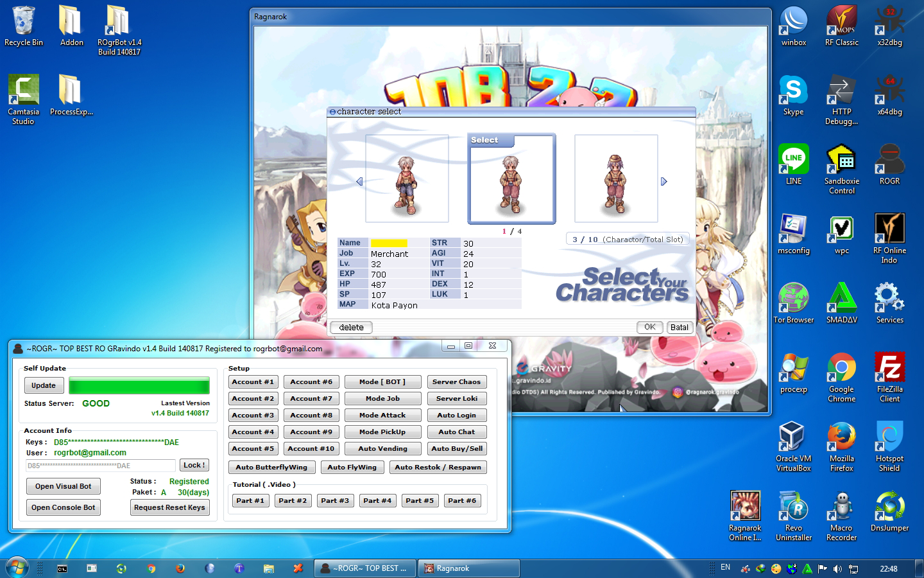
Task: Click the Auto ButterflyWing button
Action: 271,467
